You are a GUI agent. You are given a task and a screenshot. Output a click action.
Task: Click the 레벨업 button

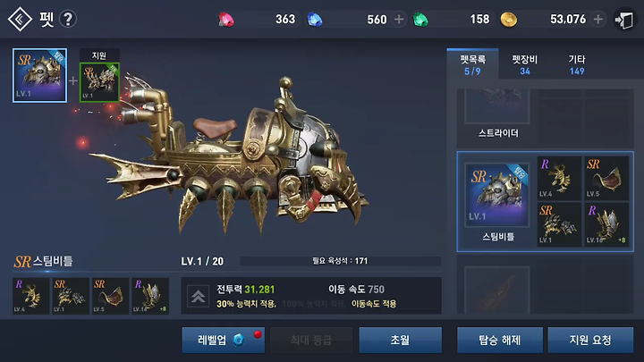(x=224, y=340)
